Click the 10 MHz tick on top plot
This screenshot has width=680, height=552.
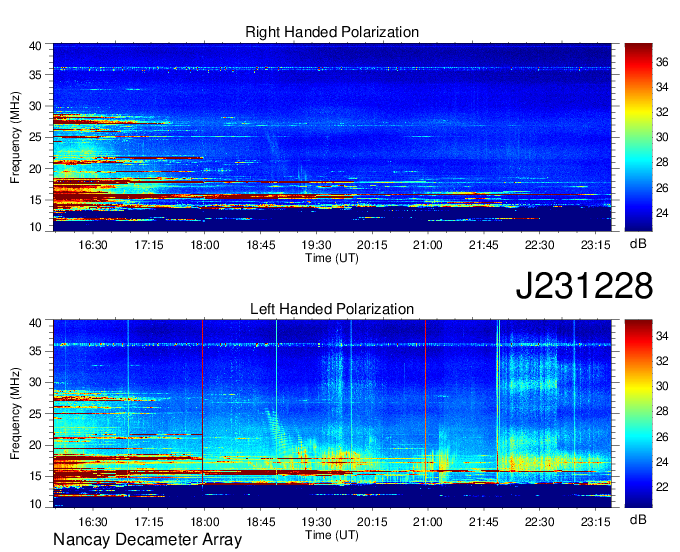pyautogui.click(x=35, y=227)
